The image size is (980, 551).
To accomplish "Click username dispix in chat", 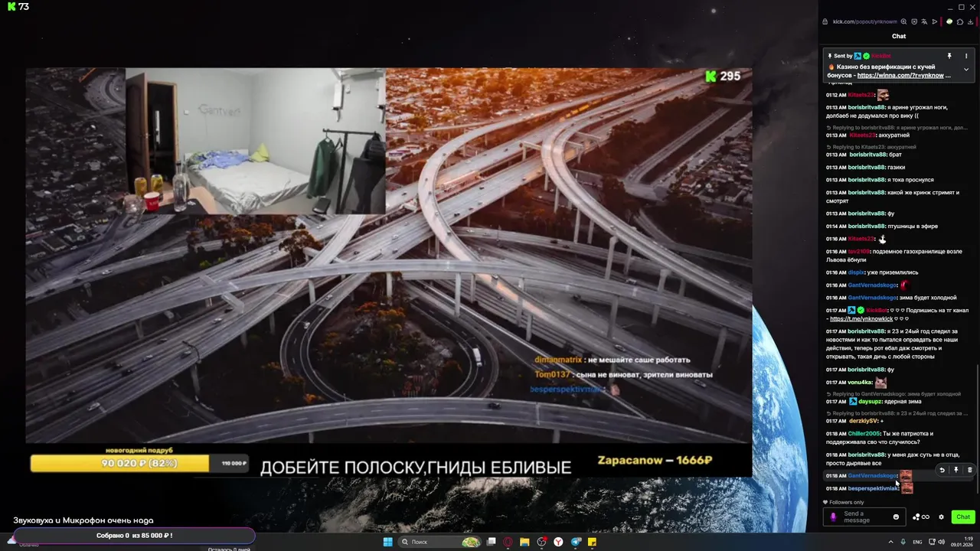I will click(x=856, y=272).
